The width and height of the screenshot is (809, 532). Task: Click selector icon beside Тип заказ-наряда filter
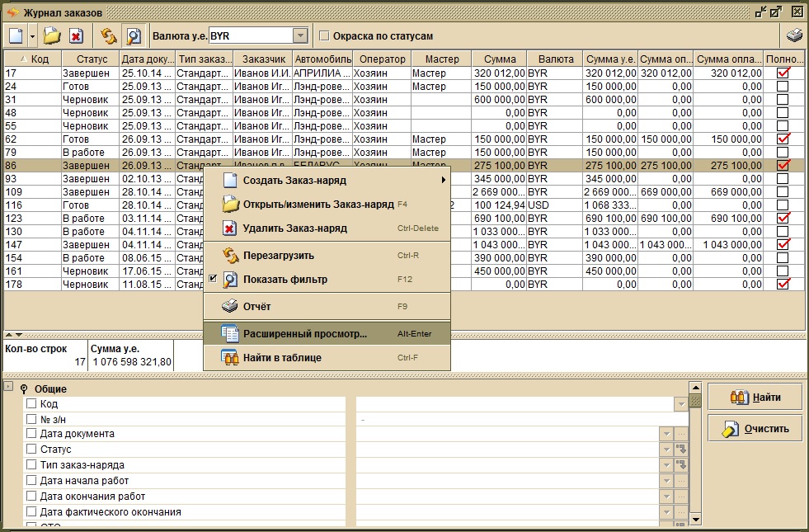pos(681,465)
